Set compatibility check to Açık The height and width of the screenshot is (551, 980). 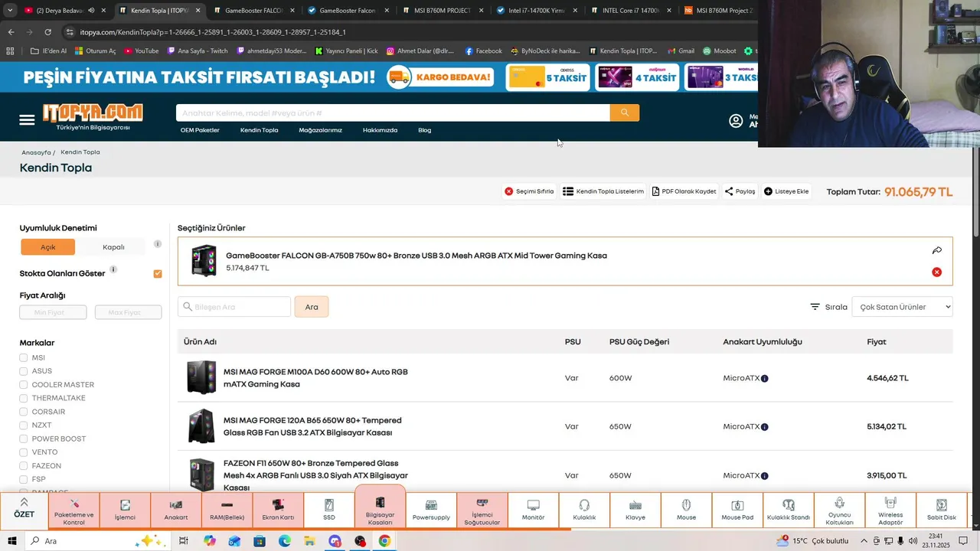(48, 247)
